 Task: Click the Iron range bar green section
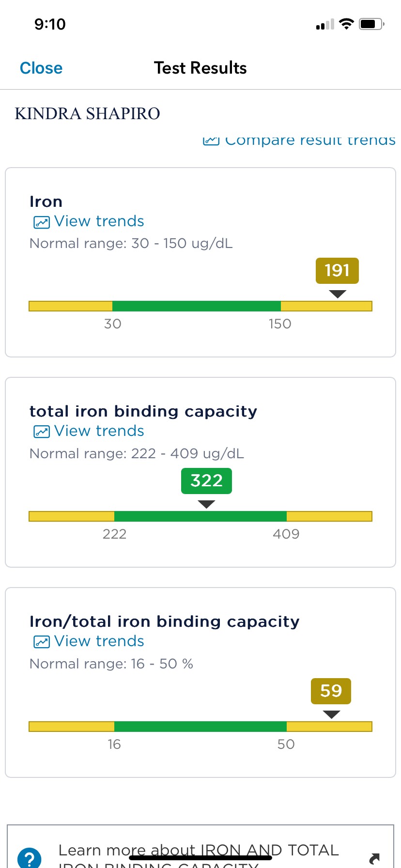point(196,306)
